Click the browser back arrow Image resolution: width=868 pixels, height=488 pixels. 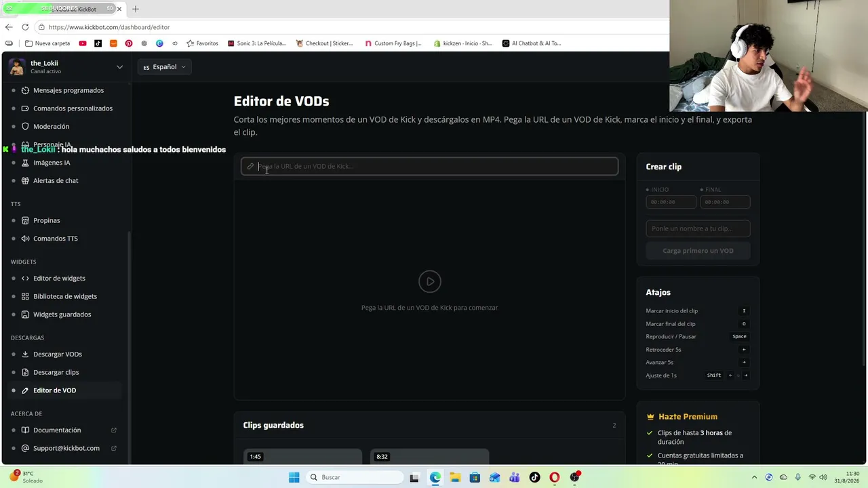(x=9, y=27)
